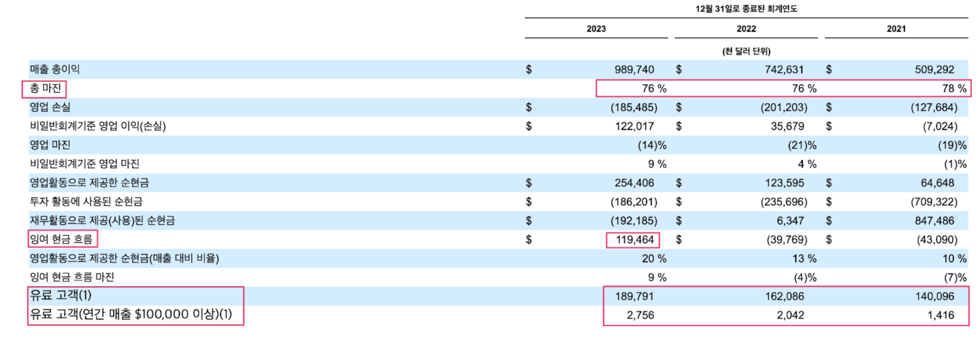Select the 2023 paying customers value 189,791
Image resolution: width=980 pixels, height=355 pixels.
tap(634, 297)
